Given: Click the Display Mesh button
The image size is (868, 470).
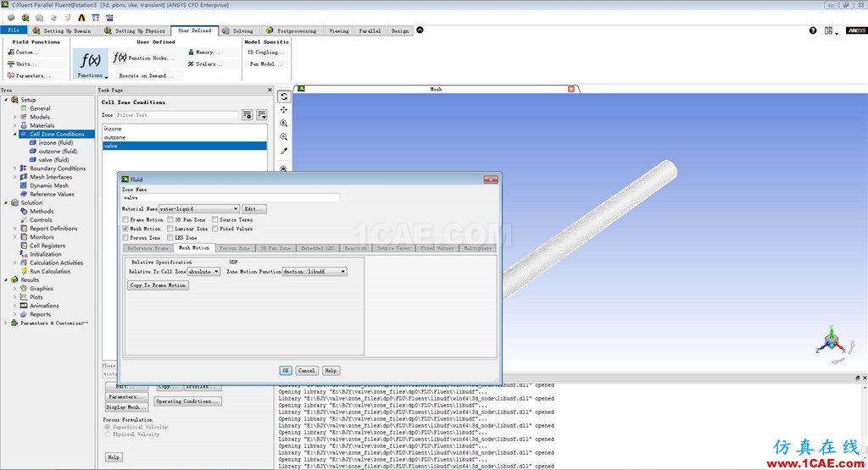Looking at the screenshot, I should tap(127, 407).
